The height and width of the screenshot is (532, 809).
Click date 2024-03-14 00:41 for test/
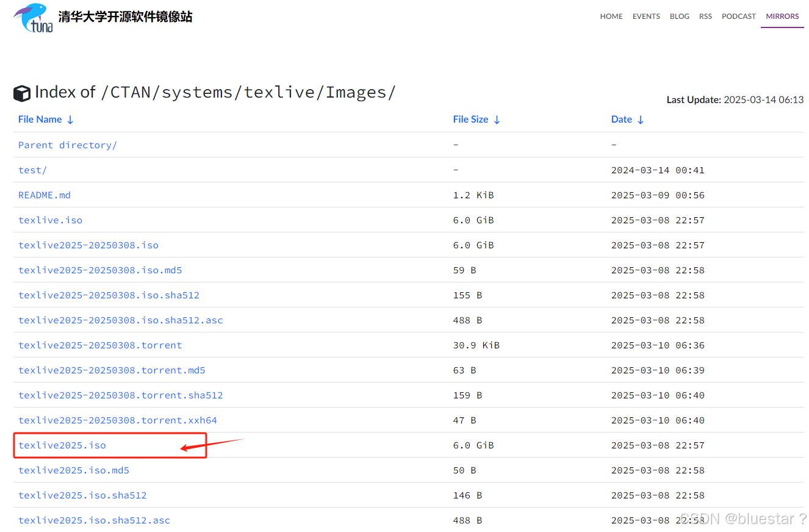658,170
